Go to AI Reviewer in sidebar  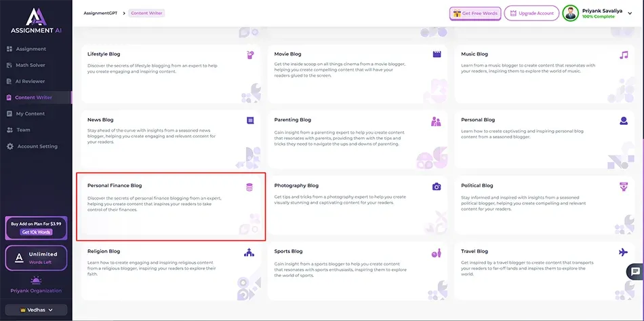pyautogui.click(x=30, y=81)
